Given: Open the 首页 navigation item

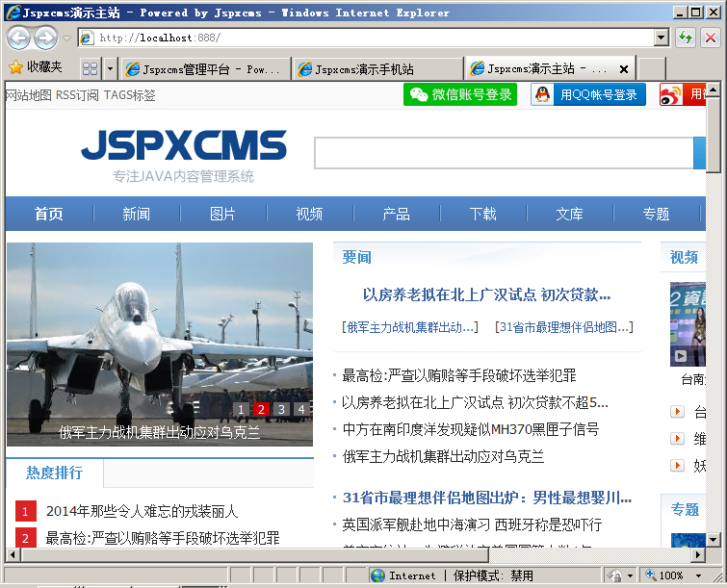Looking at the screenshot, I should click(x=49, y=214).
